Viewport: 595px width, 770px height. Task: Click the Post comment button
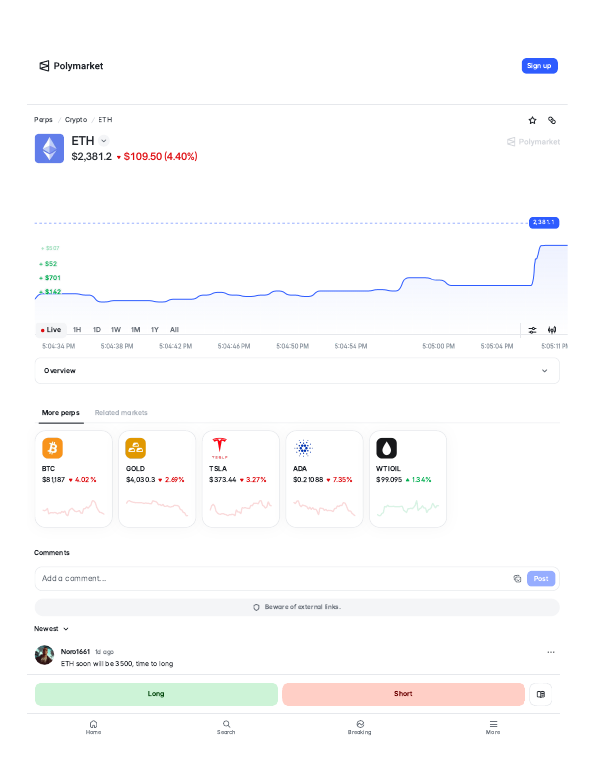click(541, 578)
